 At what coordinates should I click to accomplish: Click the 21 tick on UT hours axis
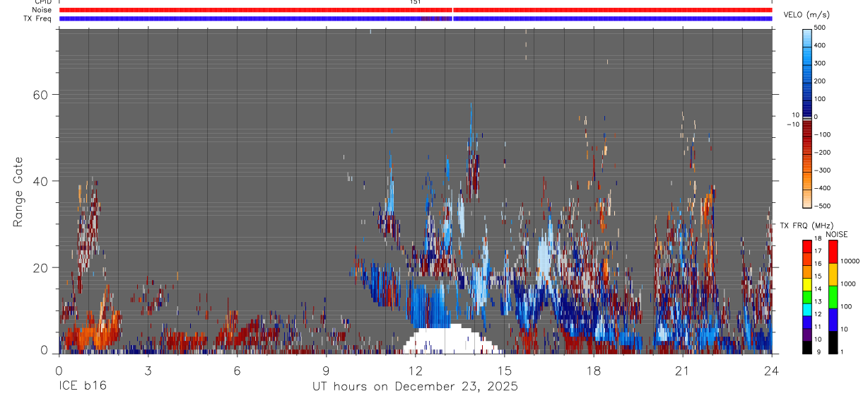pos(683,371)
